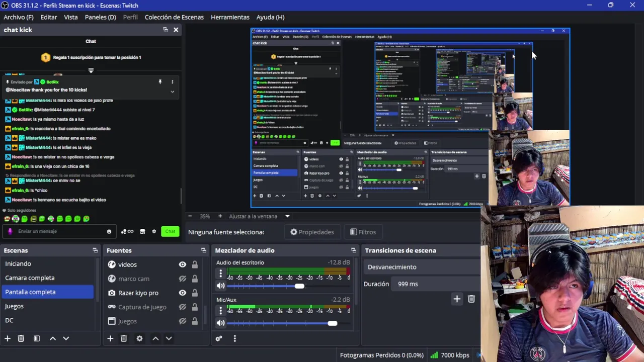Move scene up in Escenas list
644x362 pixels.
coord(53,338)
